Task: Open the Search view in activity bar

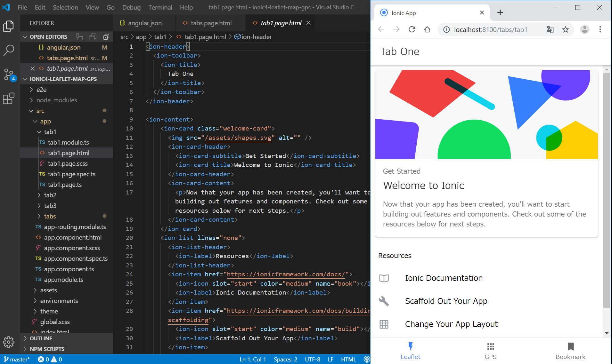Action: coord(9,50)
